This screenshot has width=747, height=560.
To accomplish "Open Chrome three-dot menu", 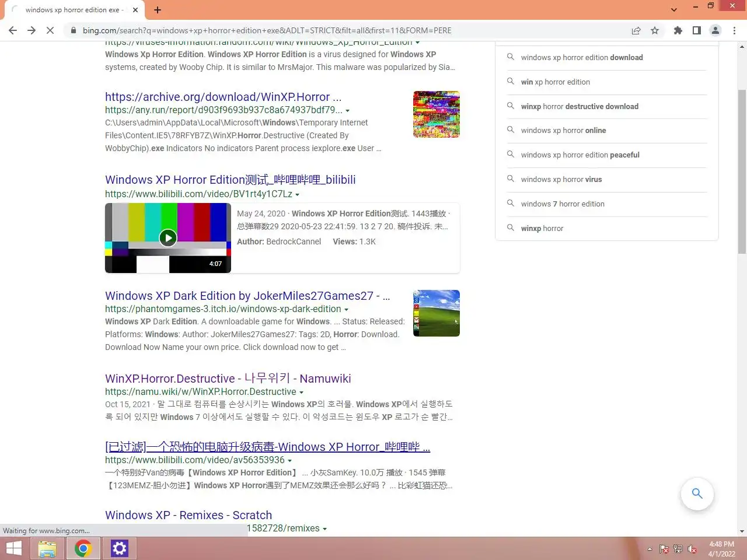I will click(x=734, y=30).
